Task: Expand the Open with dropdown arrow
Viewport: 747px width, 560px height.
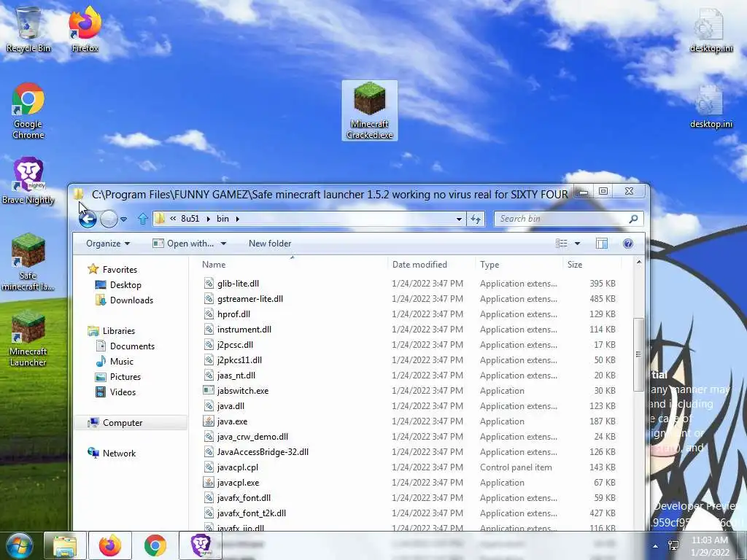Action: point(223,244)
